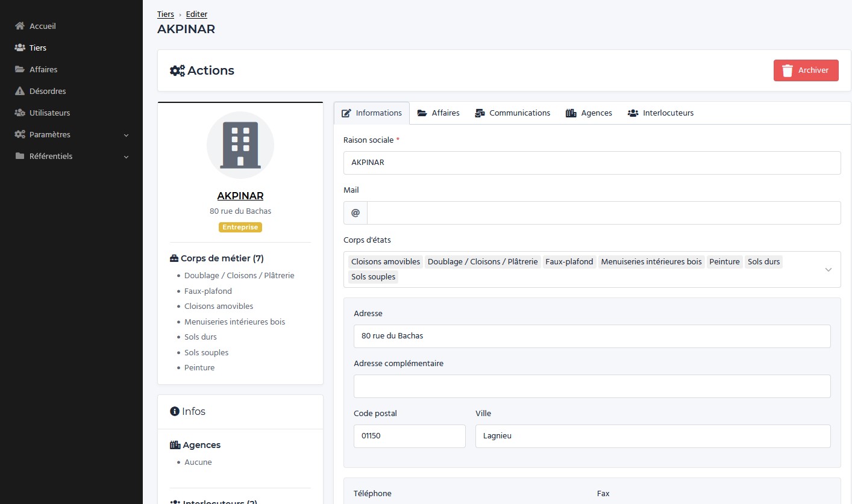Switch to the Agences tab
852x504 pixels.
click(x=589, y=113)
